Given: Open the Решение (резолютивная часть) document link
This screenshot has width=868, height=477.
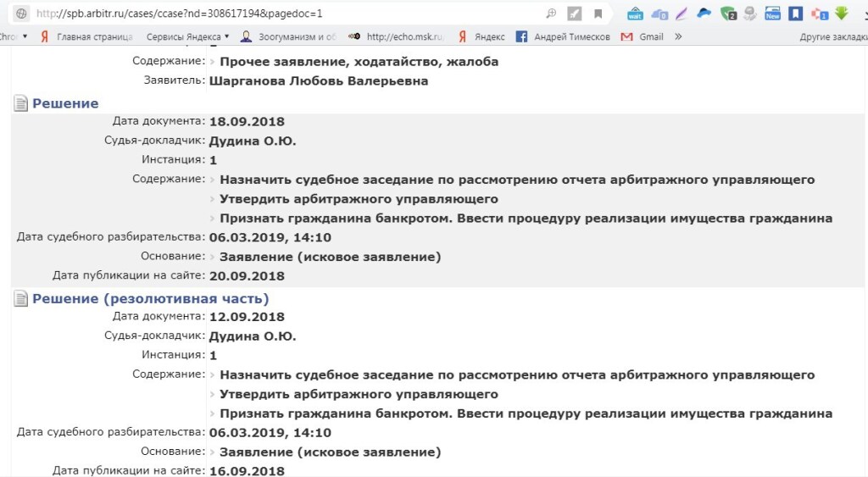Looking at the screenshot, I should (x=150, y=298).
